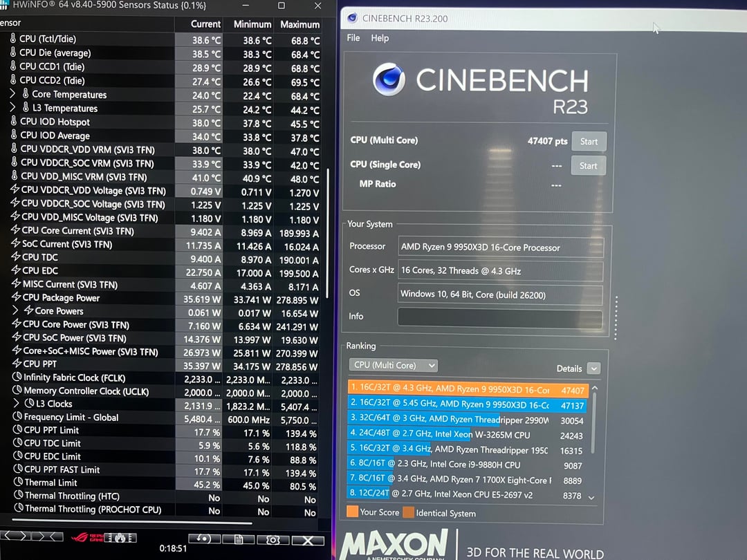Click the Identical System legend swatch
747x560 pixels.
[408, 512]
